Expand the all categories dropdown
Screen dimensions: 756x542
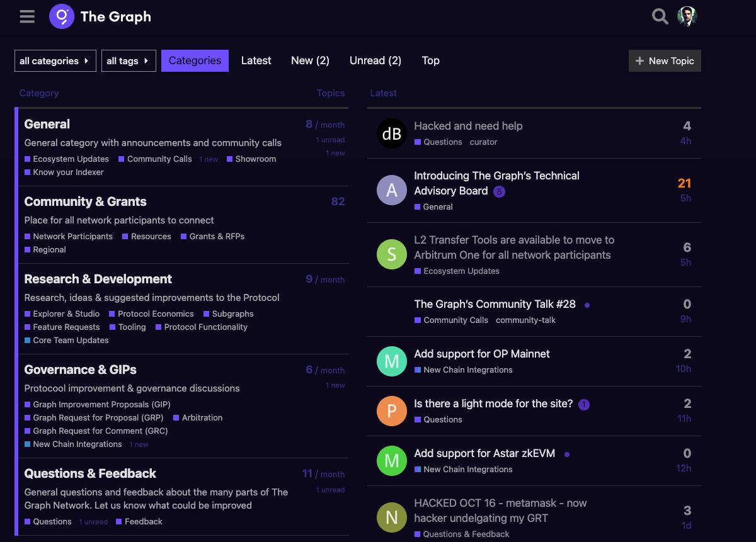coord(55,61)
